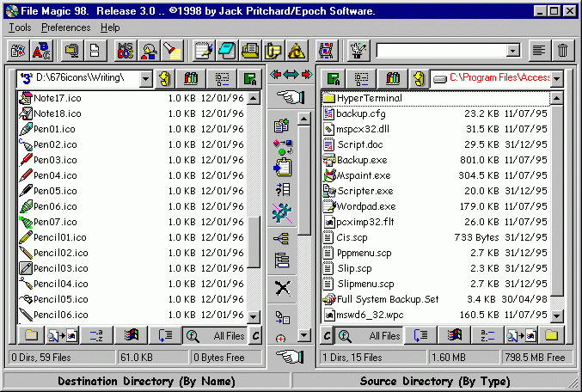Click the crossed-out bug icon
This screenshot has width=582, height=392.
click(x=282, y=213)
